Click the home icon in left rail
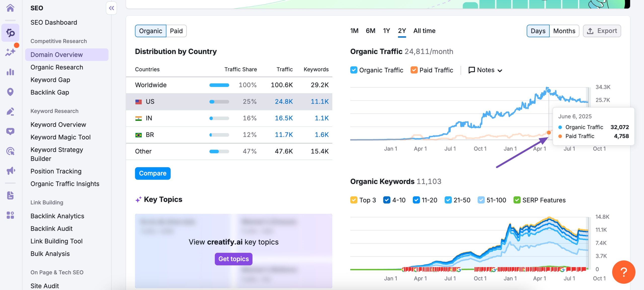Viewport: 644px width, 290px height. point(10,8)
